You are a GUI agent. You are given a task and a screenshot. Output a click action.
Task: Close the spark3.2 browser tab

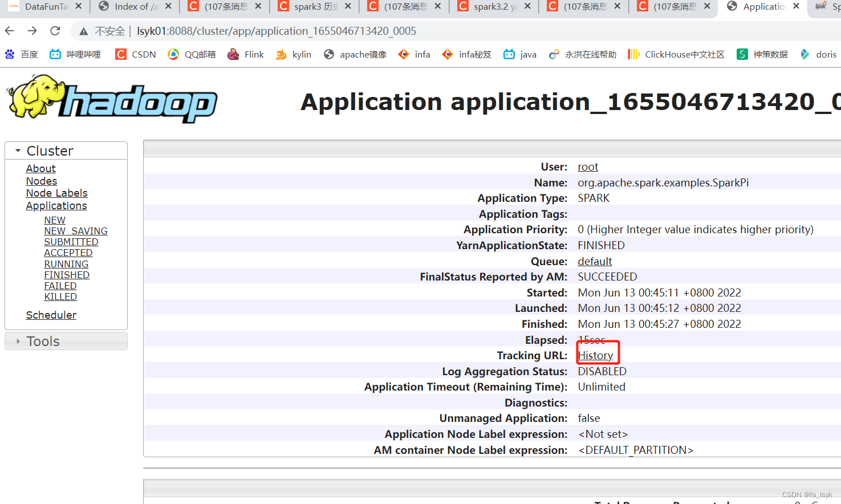tap(527, 6)
